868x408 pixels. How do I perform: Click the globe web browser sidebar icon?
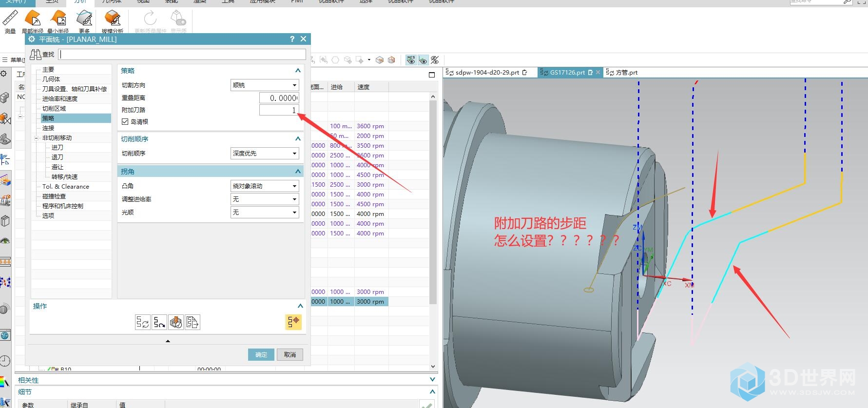[5, 335]
